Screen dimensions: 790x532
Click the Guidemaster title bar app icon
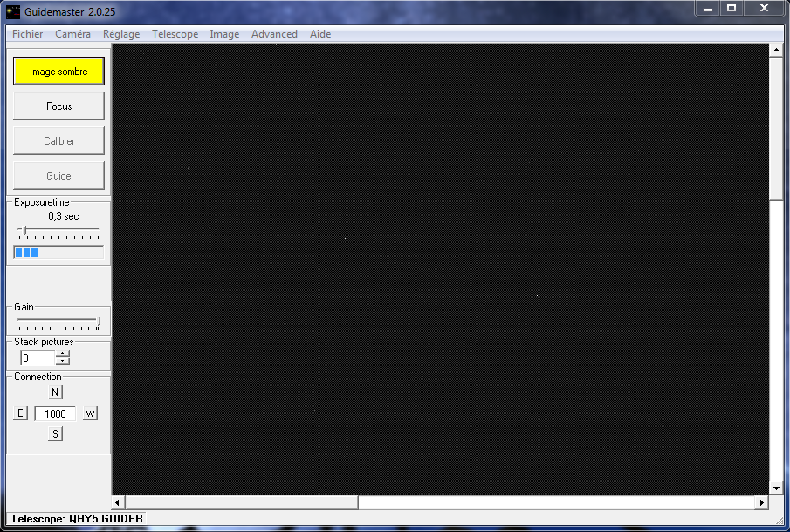coord(13,11)
